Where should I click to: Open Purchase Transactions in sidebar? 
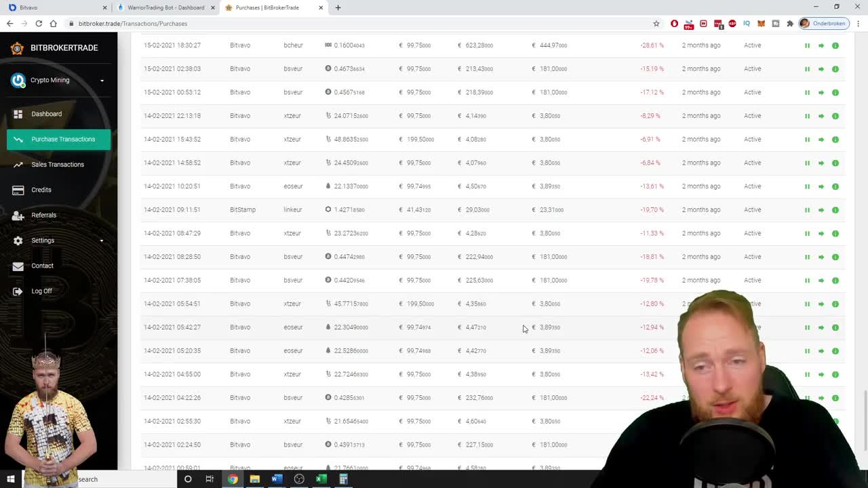point(59,139)
